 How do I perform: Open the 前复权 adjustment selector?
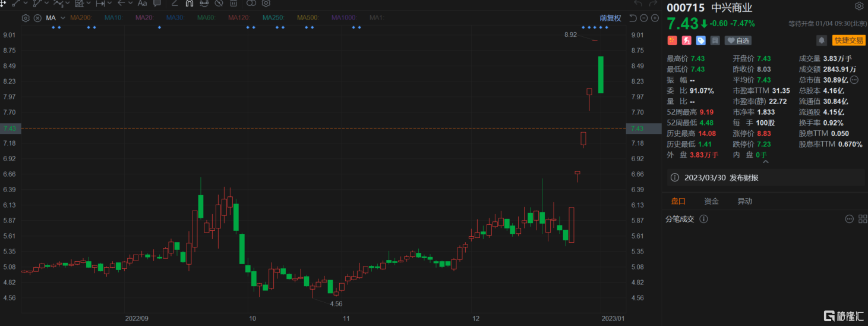tap(610, 18)
